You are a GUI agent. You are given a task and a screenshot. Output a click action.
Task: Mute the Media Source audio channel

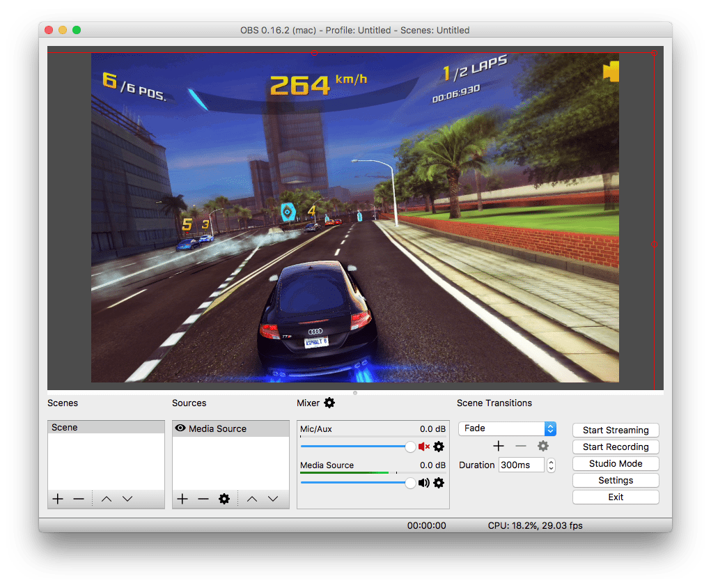coord(424,483)
